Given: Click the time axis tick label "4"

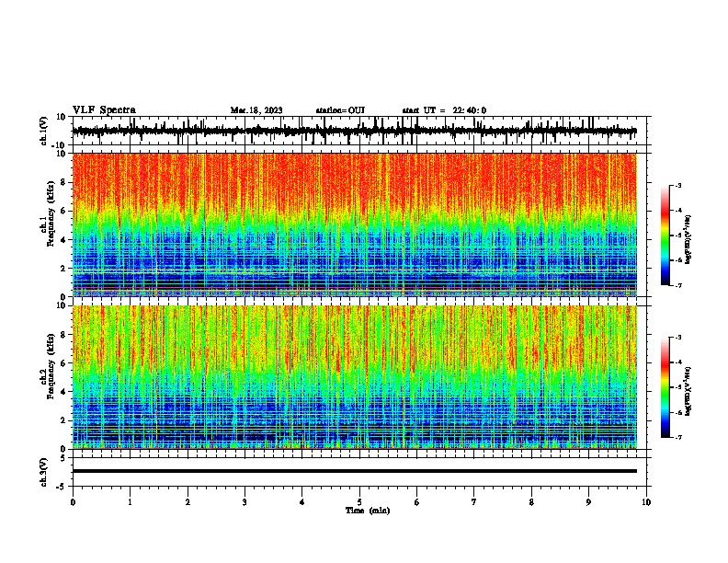Looking at the screenshot, I should click(x=302, y=502).
